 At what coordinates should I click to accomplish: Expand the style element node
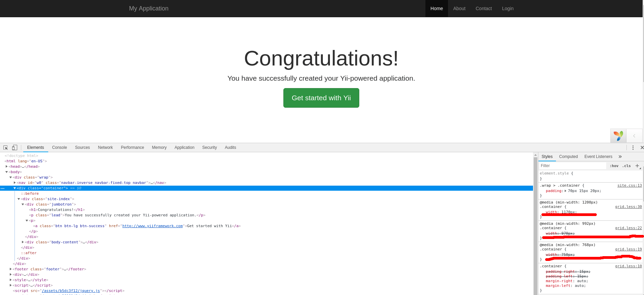pyautogui.click(x=10, y=280)
